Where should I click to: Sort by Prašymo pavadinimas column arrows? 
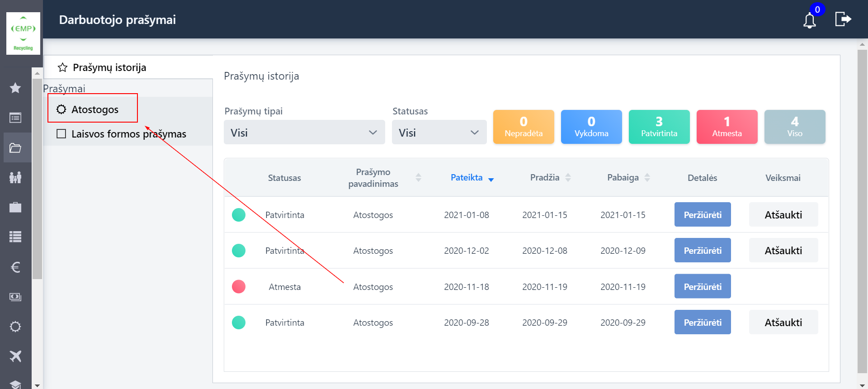[418, 178]
